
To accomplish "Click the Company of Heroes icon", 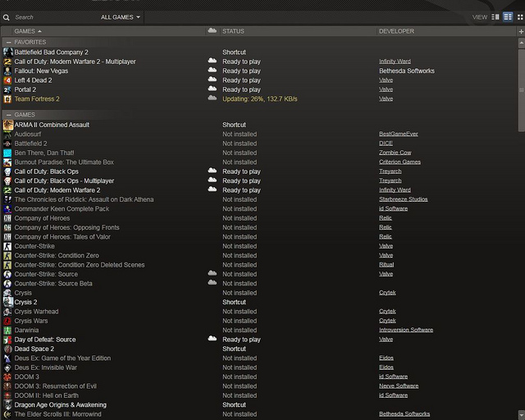I will [7, 218].
